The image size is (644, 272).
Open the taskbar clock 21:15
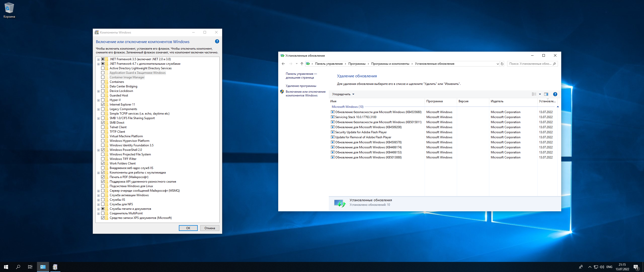[622, 267]
